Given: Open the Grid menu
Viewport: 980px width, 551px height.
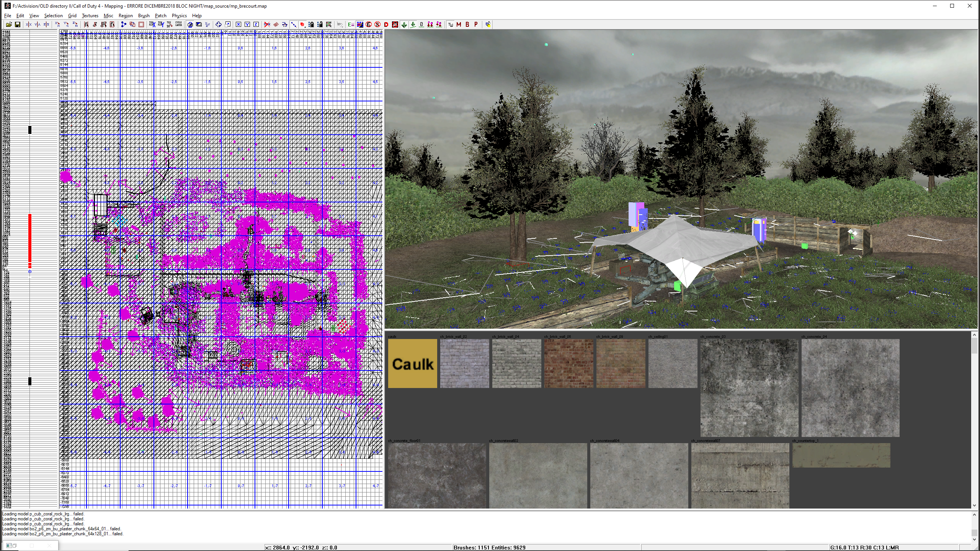Looking at the screenshot, I should coord(72,16).
